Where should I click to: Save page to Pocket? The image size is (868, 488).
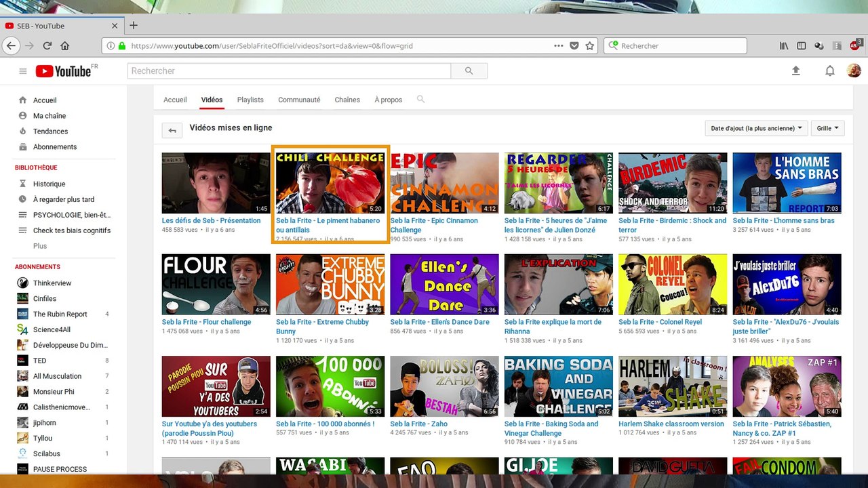click(x=574, y=45)
